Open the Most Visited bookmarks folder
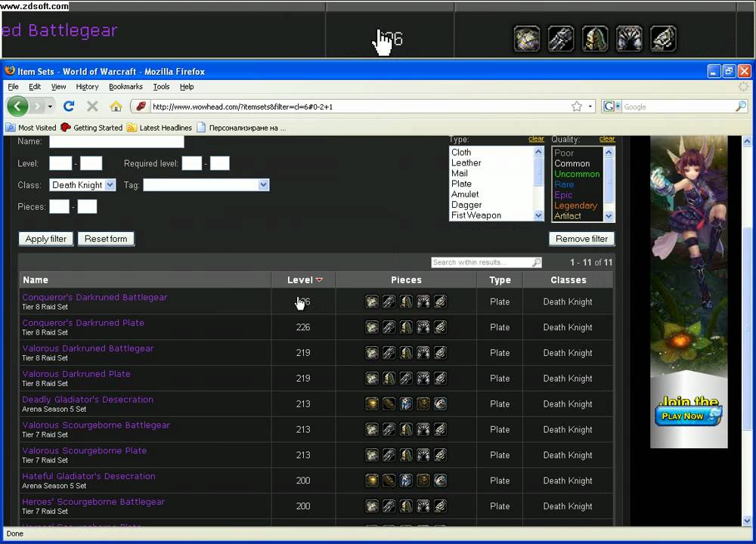The height and width of the screenshot is (544, 756). pos(31,128)
